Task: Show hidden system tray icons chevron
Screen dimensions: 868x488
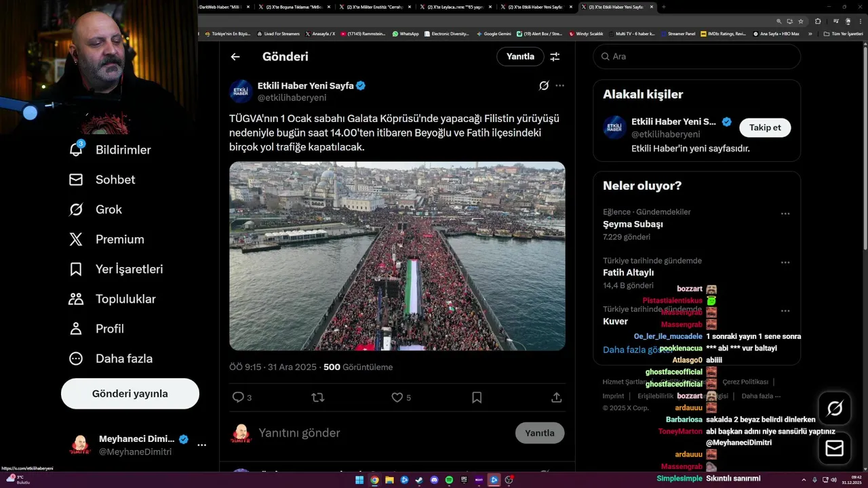Action: 804,481
